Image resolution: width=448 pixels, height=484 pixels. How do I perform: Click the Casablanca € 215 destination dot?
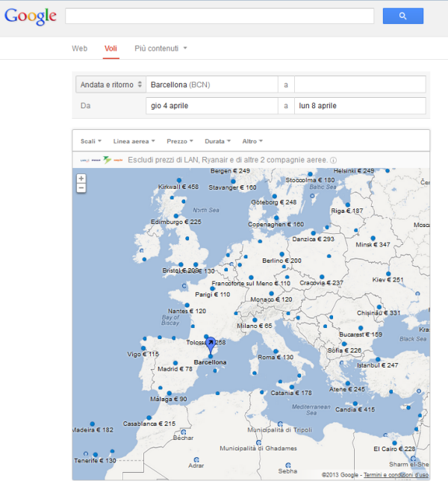[x=149, y=418]
